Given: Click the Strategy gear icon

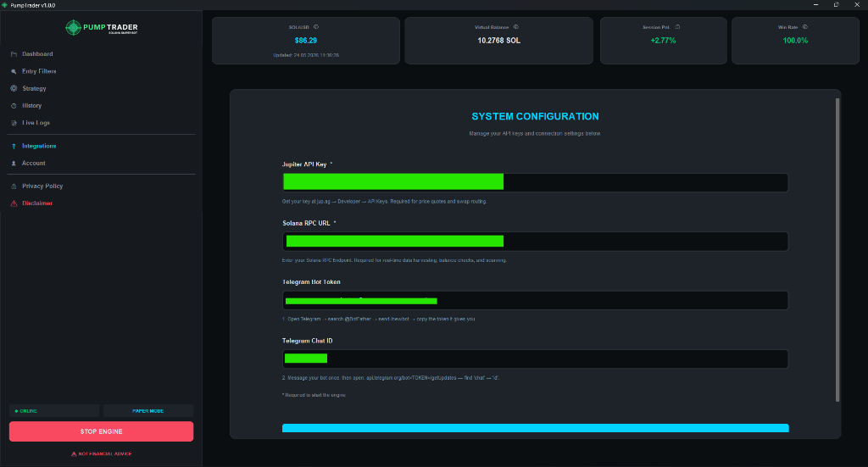Looking at the screenshot, I should (x=14, y=88).
